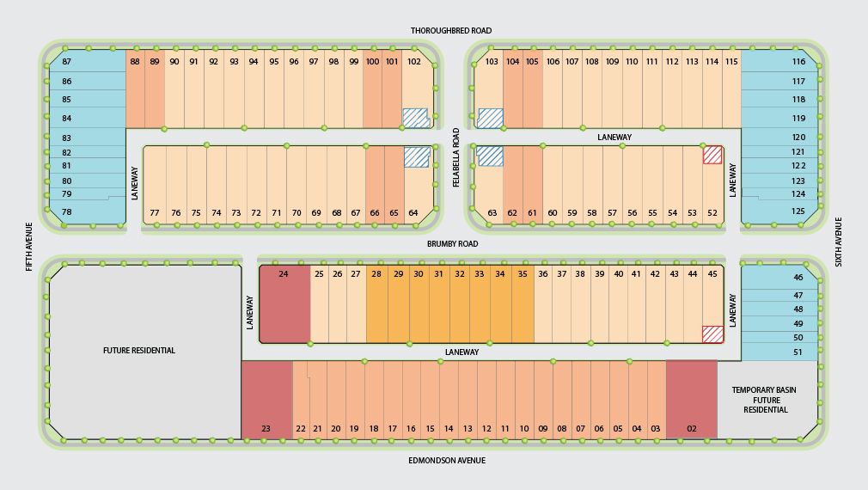Image resolution: width=868 pixels, height=490 pixels.
Task: Select lot 95 in the top row
Action: click(x=274, y=89)
